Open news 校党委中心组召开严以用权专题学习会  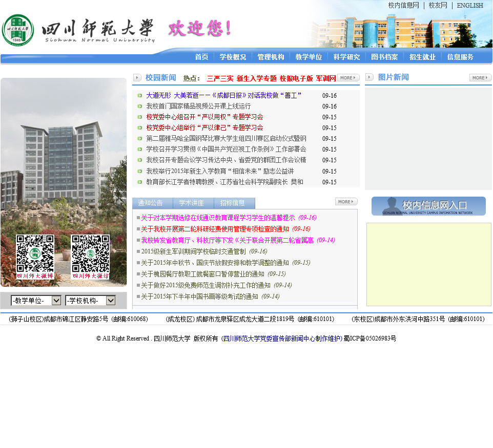204,117
